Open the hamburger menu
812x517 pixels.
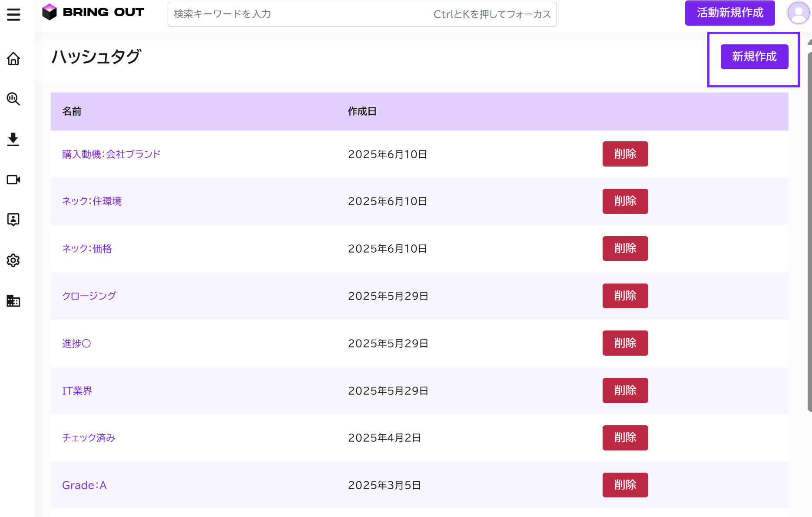point(13,15)
